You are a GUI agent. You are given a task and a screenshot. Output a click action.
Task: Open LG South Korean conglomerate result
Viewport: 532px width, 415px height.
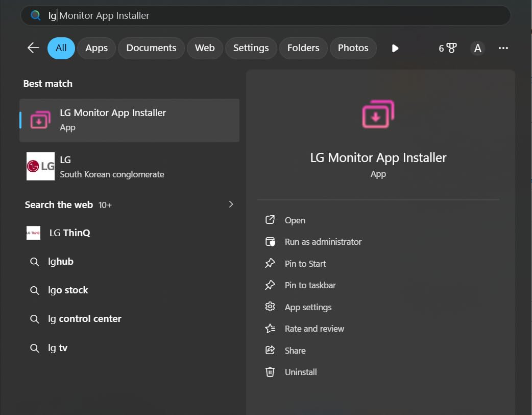129,167
